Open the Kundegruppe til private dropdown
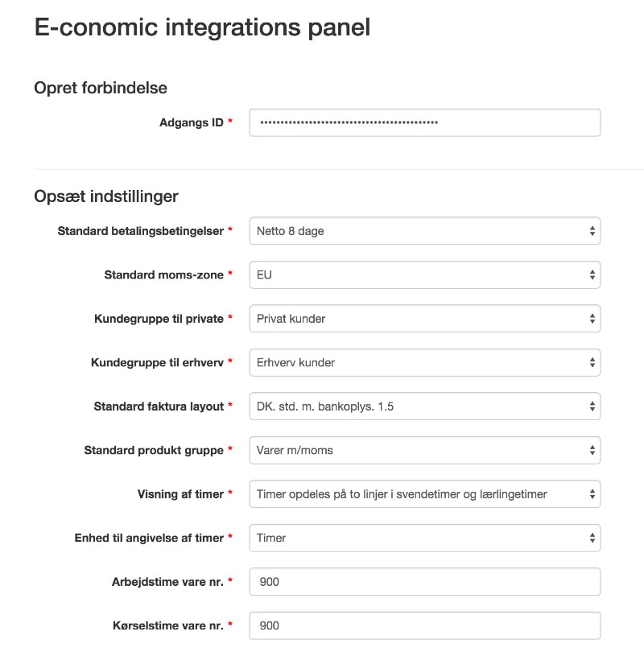644x652 pixels. click(424, 319)
